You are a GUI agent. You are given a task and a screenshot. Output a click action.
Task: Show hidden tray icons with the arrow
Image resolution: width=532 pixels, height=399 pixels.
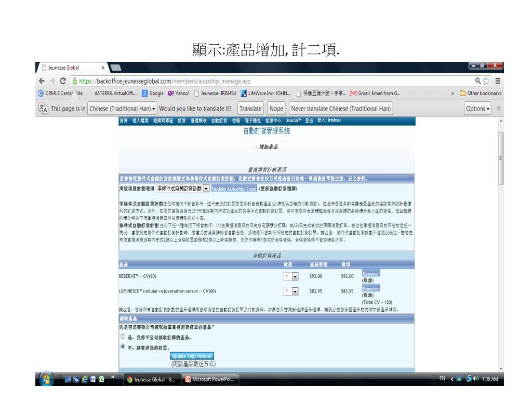[x=452, y=379]
